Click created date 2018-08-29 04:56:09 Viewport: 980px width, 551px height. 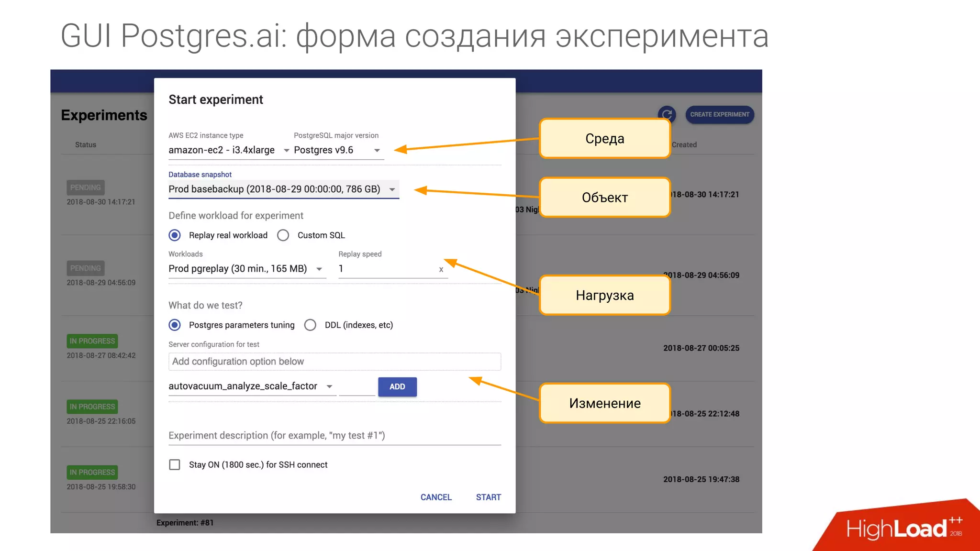[x=701, y=275]
